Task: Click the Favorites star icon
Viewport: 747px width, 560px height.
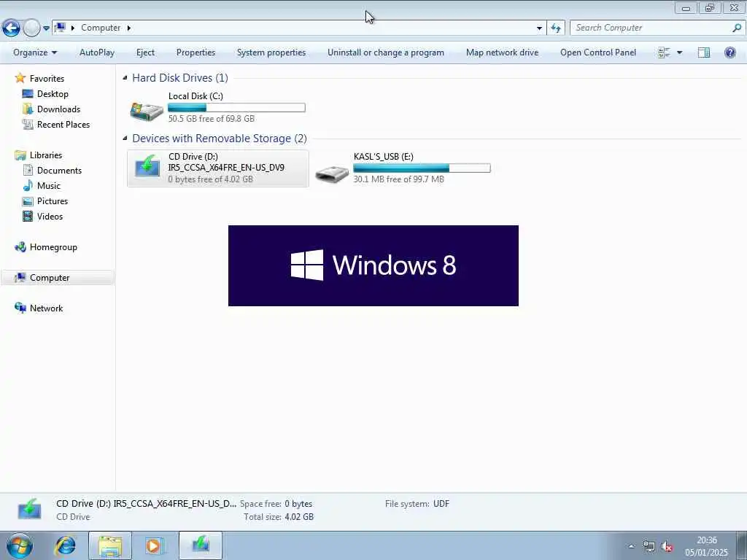Action: pos(20,77)
